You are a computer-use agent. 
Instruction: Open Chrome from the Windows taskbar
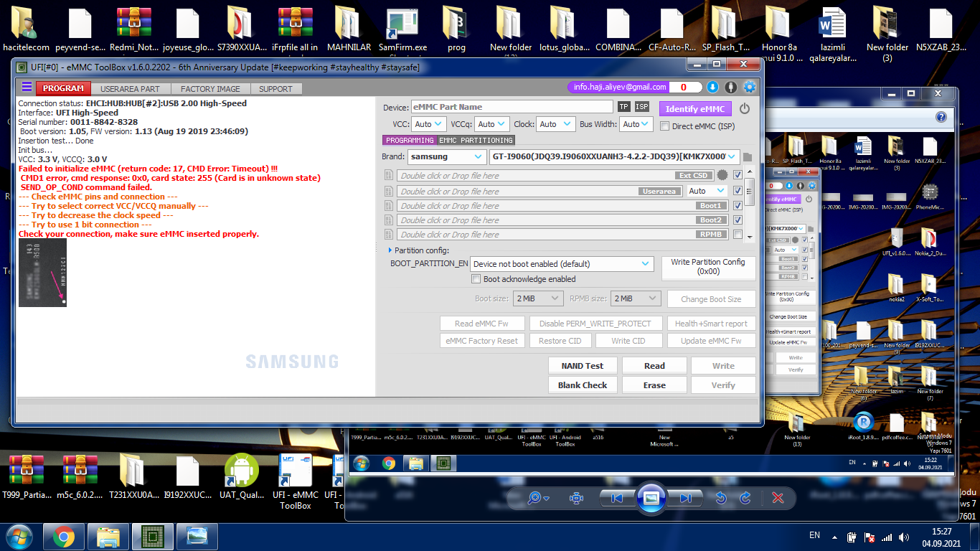tap(64, 537)
